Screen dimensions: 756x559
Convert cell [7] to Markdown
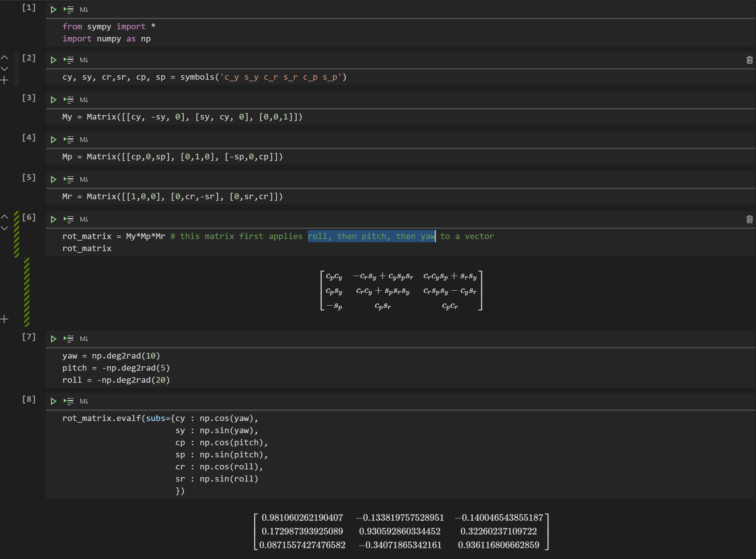click(x=84, y=339)
